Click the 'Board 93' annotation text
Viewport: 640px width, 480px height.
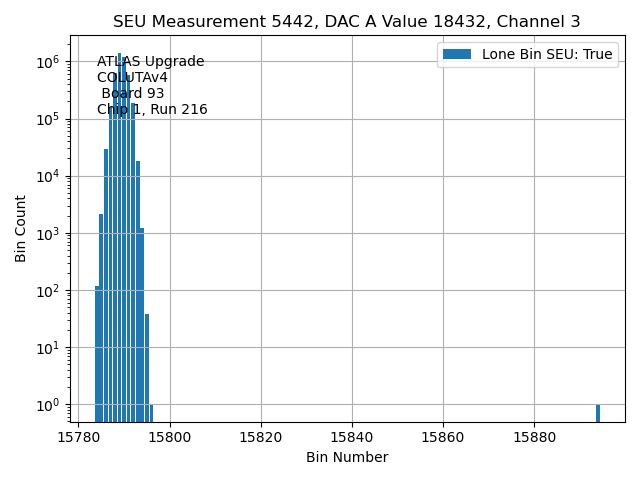[132, 94]
